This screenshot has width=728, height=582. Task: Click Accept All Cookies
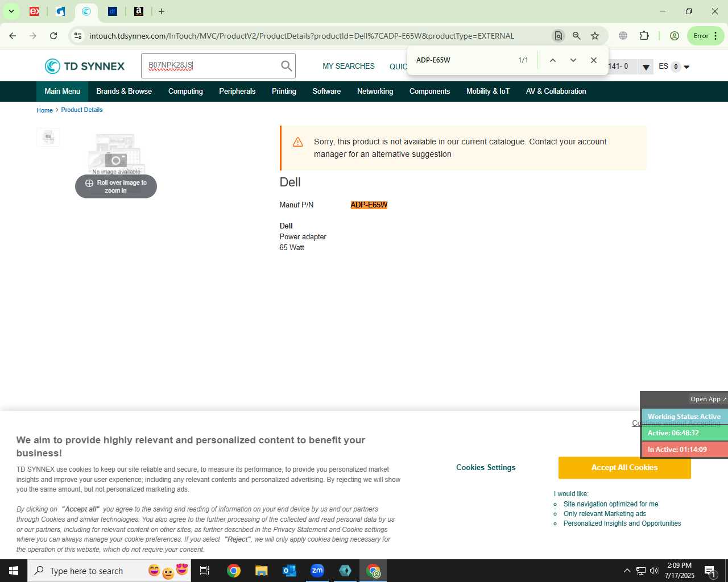(x=624, y=468)
